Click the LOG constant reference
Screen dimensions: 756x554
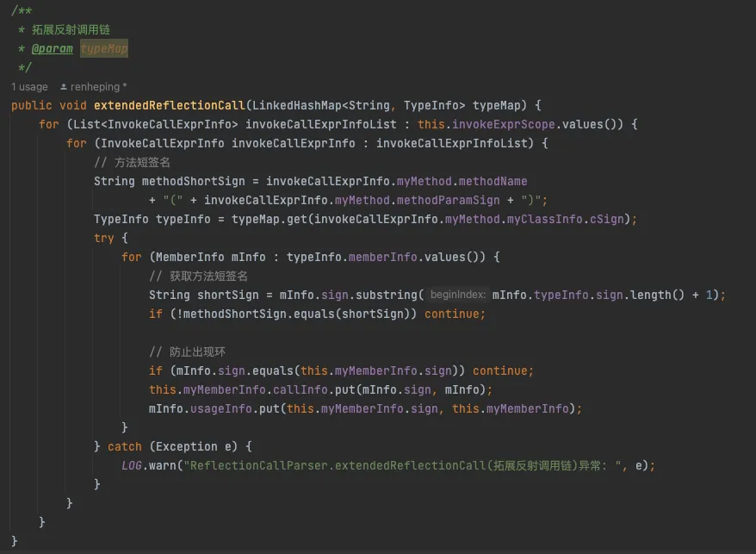pos(131,466)
